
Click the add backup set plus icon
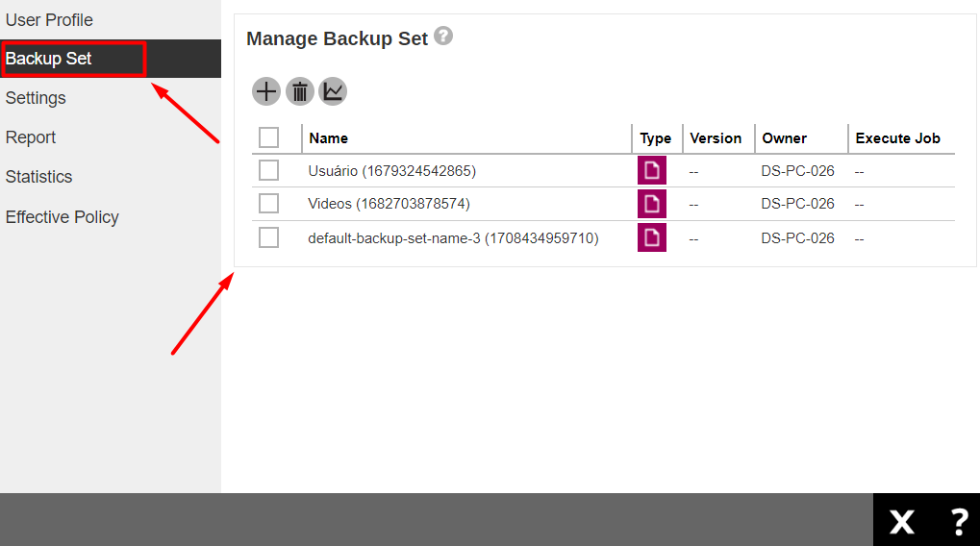[265, 92]
